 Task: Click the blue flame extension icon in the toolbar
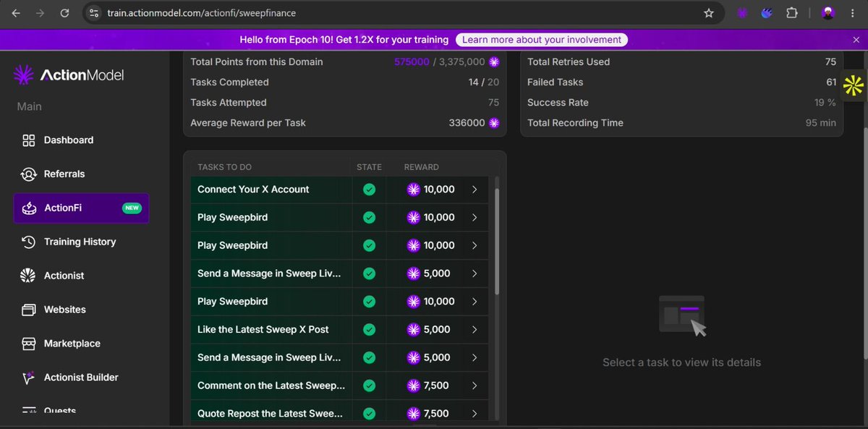coord(767,13)
